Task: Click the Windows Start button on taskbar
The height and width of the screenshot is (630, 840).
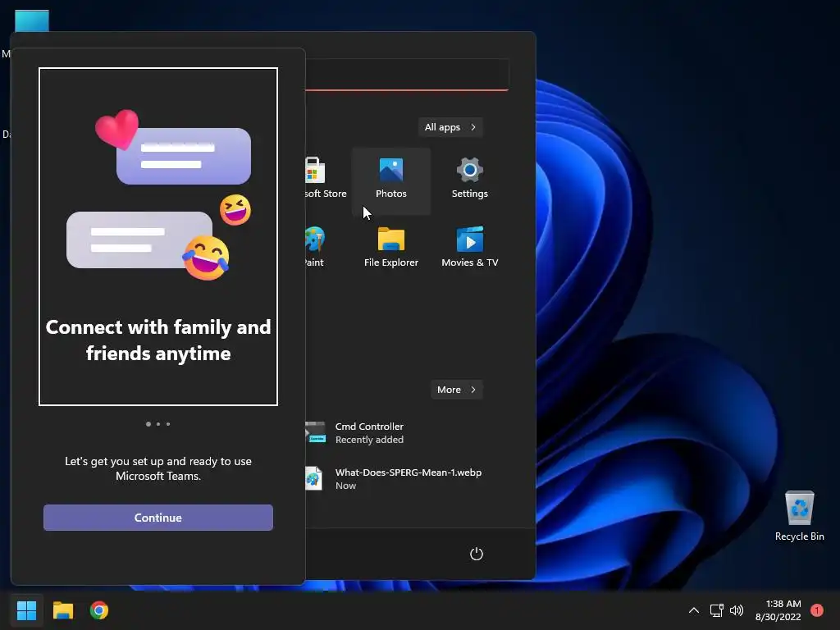Action: tap(26, 610)
